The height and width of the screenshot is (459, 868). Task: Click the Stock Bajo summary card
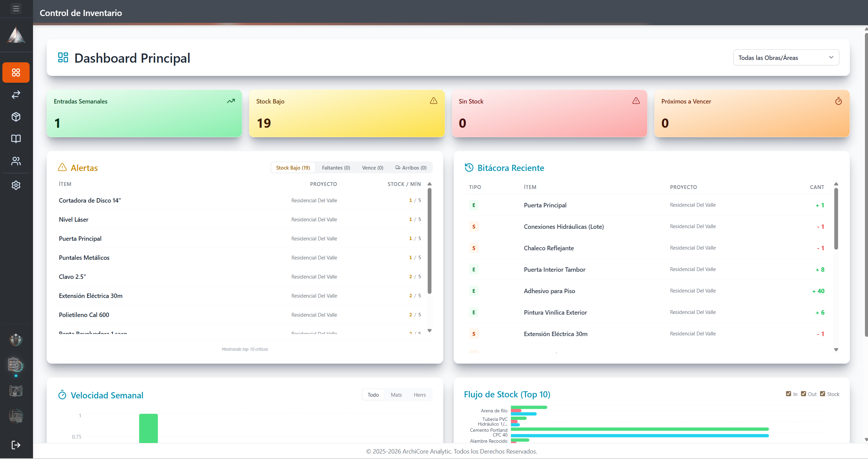pyautogui.click(x=347, y=113)
